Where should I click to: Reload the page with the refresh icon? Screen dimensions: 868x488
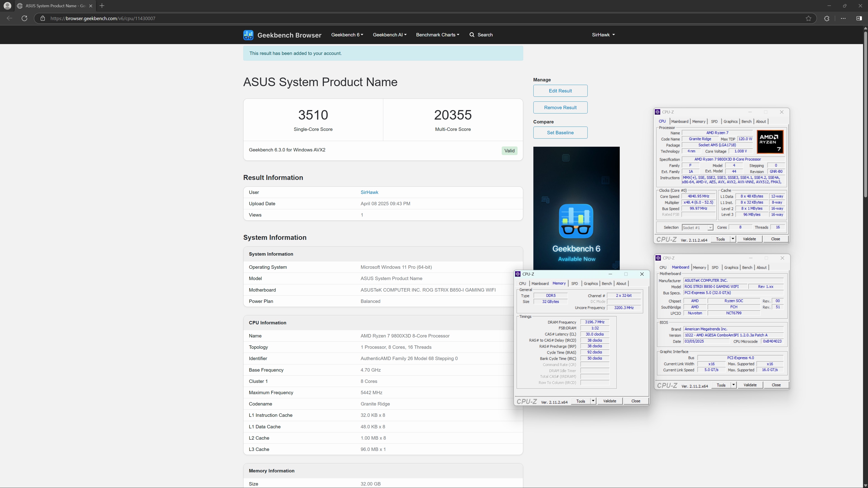point(24,18)
